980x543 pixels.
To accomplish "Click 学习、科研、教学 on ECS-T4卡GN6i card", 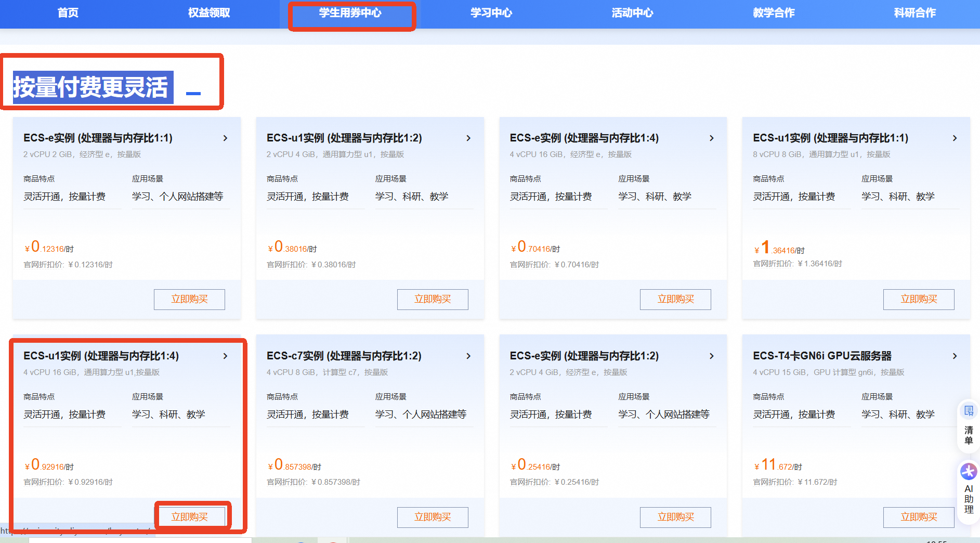I will click(x=898, y=415).
